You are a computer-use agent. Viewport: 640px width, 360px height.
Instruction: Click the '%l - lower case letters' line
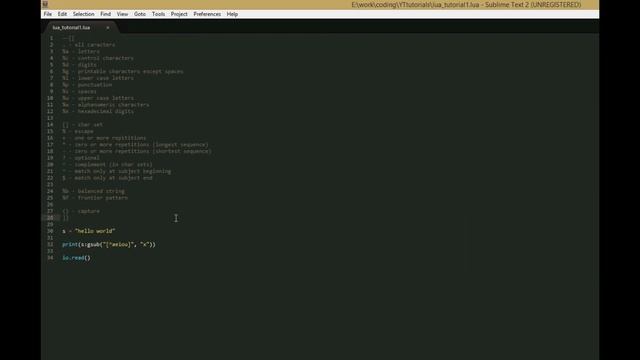(x=98, y=78)
